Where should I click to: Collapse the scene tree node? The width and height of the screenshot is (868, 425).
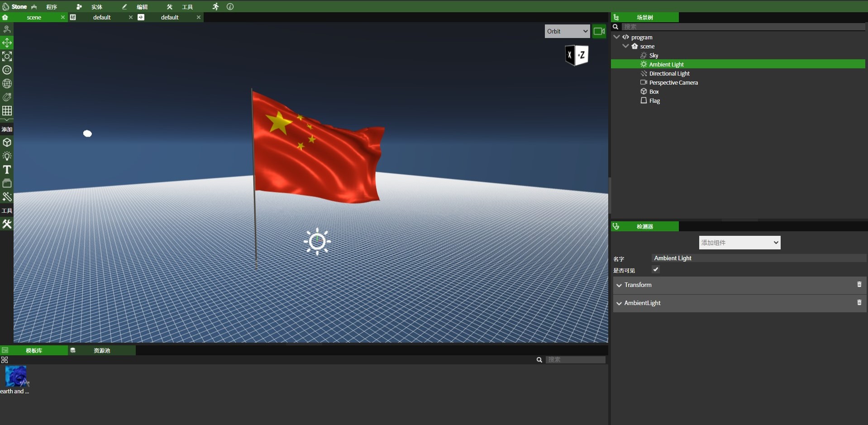[625, 46]
